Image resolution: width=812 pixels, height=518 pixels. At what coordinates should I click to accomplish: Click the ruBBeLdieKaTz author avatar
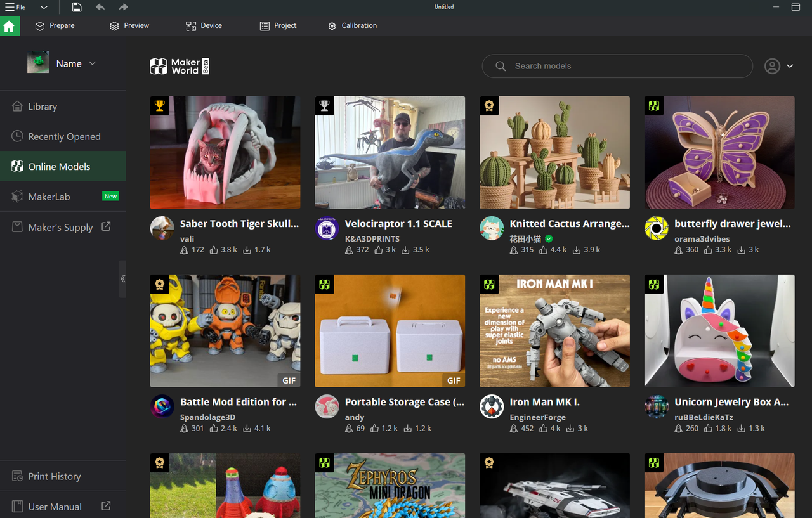657,406
